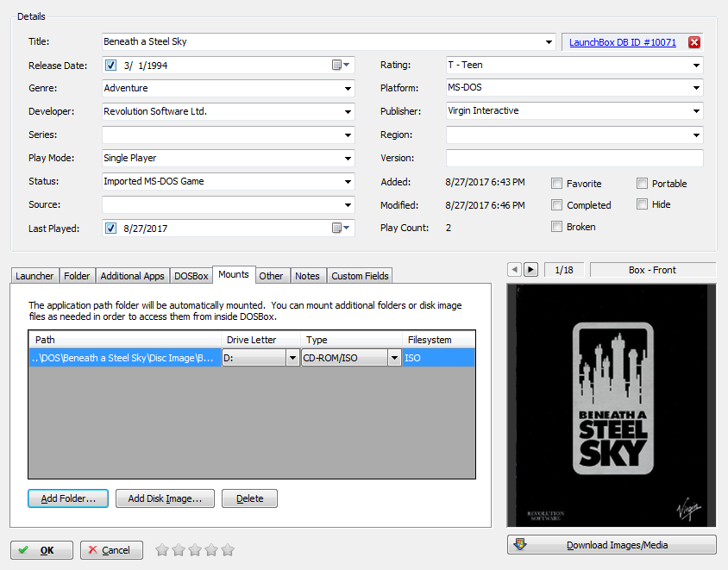Switch to the Other tab

point(271,276)
